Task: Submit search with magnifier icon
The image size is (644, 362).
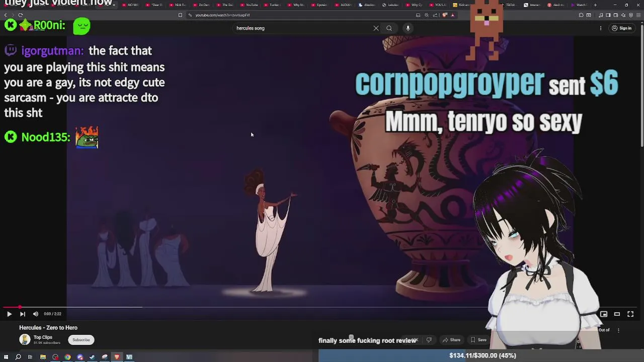Action: click(x=389, y=28)
